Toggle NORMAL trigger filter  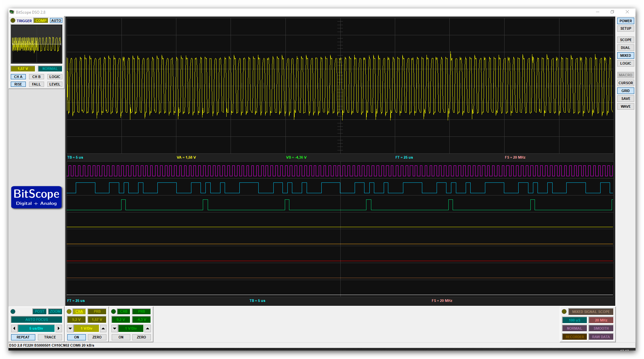point(50,69)
